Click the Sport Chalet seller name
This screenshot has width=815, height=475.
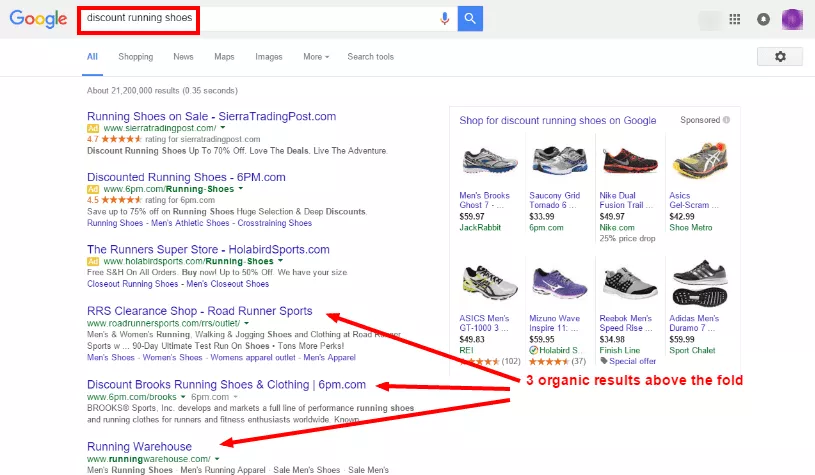pyautogui.click(x=692, y=350)
